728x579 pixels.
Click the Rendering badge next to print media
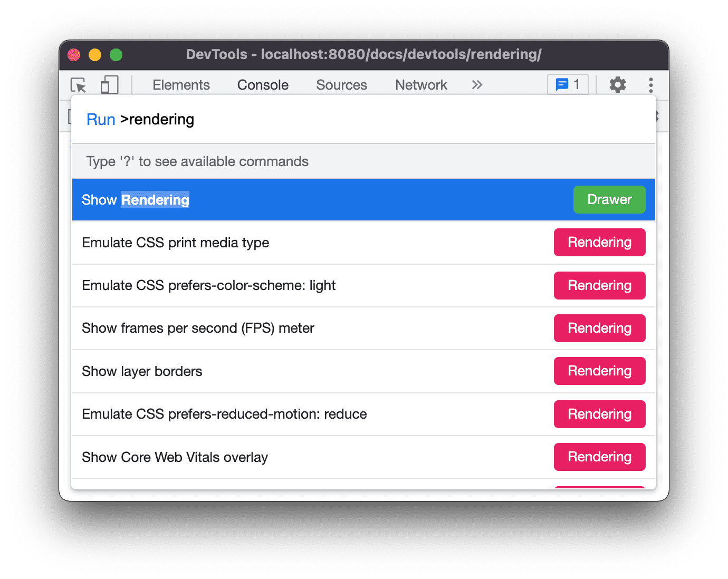[x=599, y=242]
